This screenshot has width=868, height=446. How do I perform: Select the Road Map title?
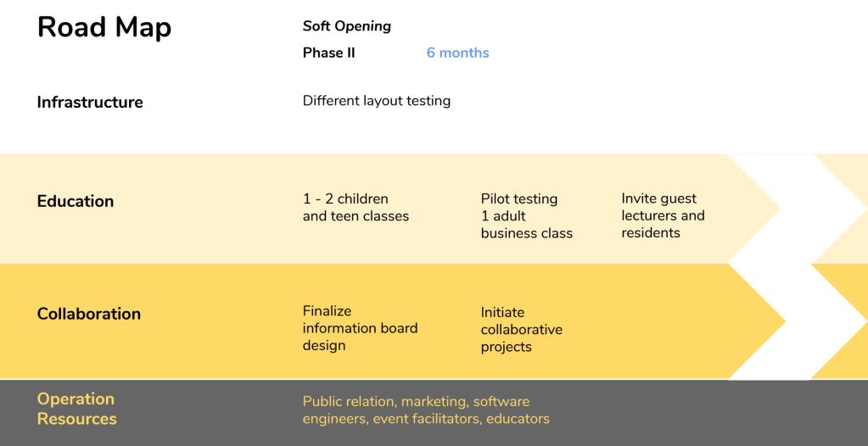coord(104,27)
